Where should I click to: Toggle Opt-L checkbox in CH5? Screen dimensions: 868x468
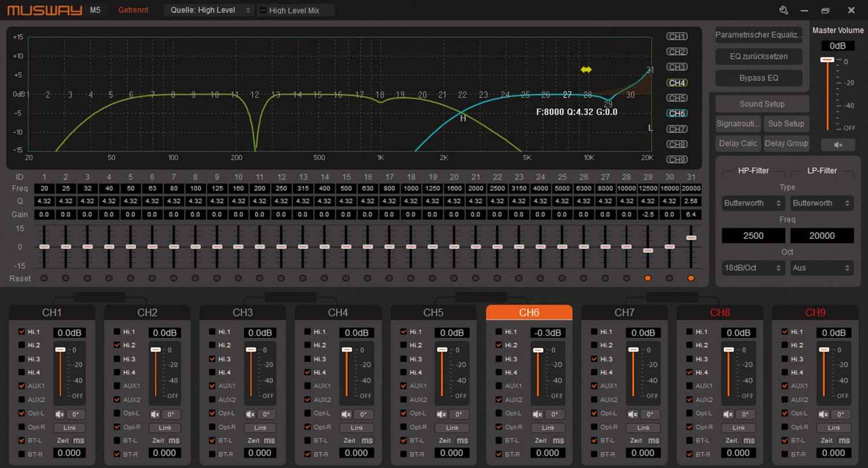click(404, 413)
